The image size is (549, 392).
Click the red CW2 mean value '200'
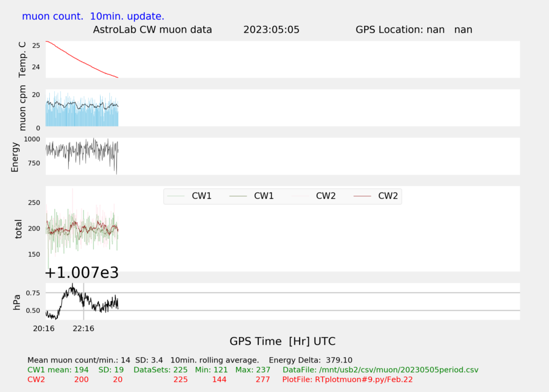pyautogui.click(x=81, y=380)
